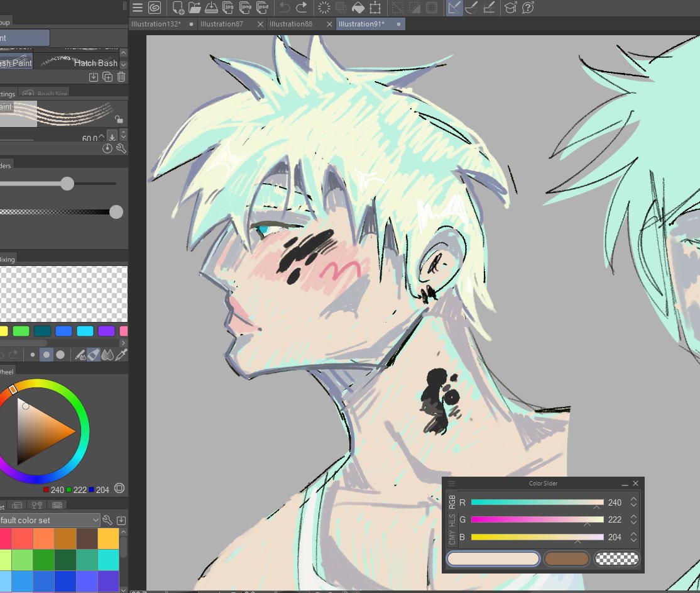Fill with the paint bucket command
Viewport: 700px width, 593px height.
pyautogui.click(x=358, y=8)
